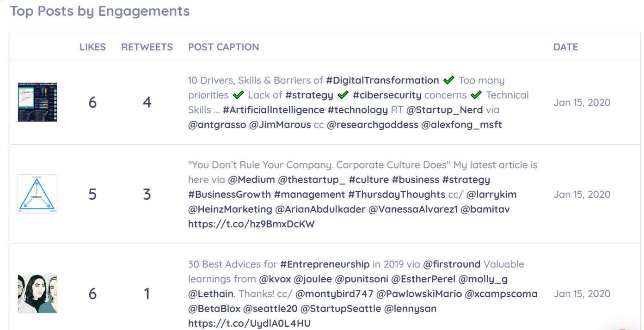Sort by the LIKES column header
644x330 pixels.
point(92,47)
